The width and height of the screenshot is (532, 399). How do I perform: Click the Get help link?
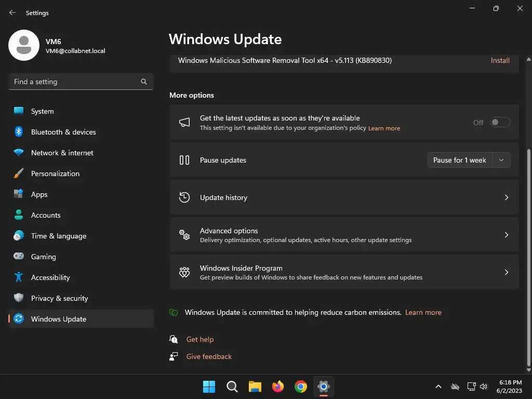click(x=200, y=339)
